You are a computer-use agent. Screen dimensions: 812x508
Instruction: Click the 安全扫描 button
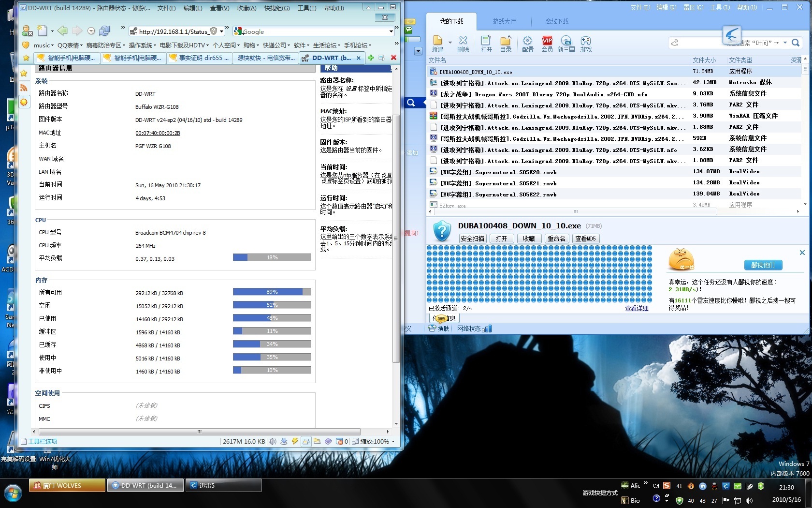[x=472, y=239]
